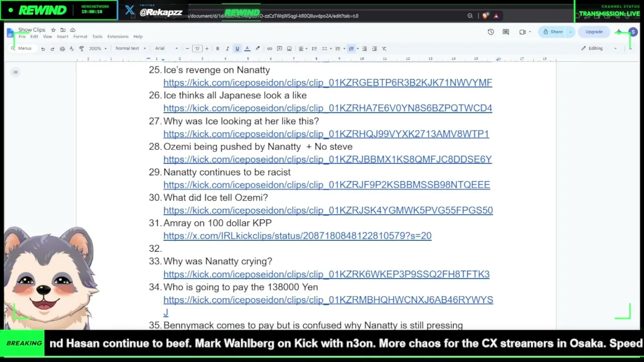Toggle underline formatting

pyautogui.click(x=237, y=49)
